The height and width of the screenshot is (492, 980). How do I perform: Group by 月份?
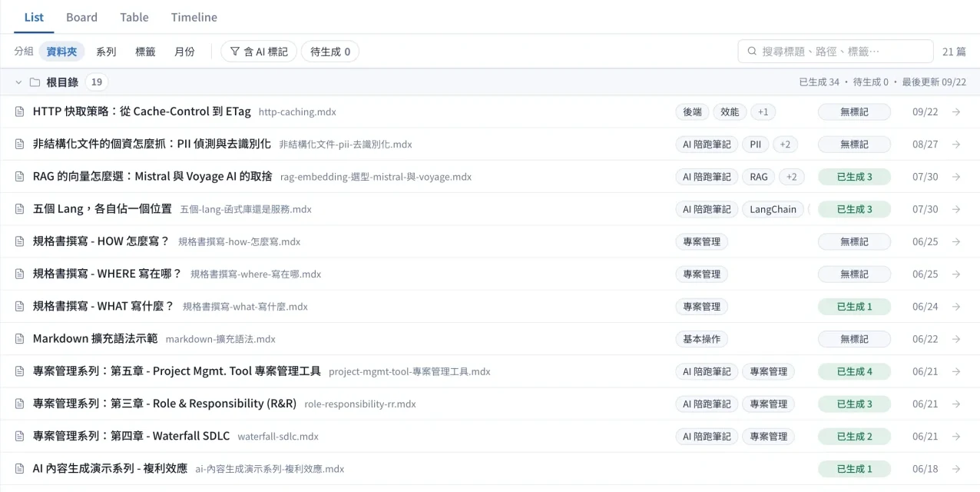184,52
